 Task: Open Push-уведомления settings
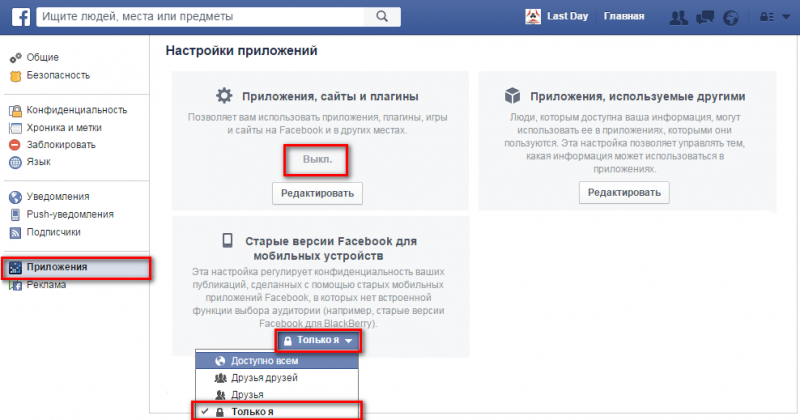point(70,214)
